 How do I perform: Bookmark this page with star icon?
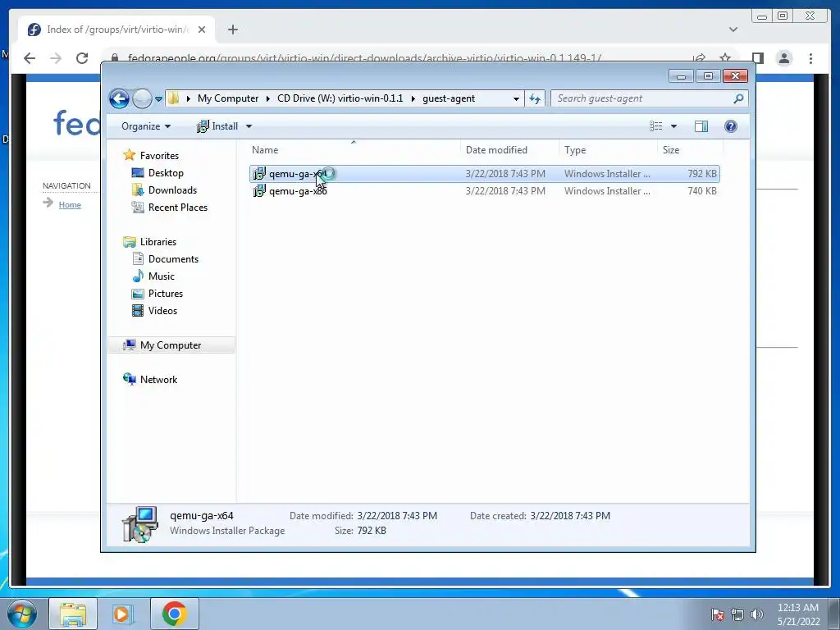point(725,58)
